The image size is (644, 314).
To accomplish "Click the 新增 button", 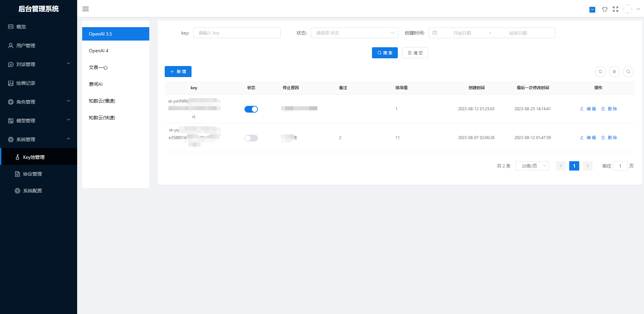I will click(178, 72).
